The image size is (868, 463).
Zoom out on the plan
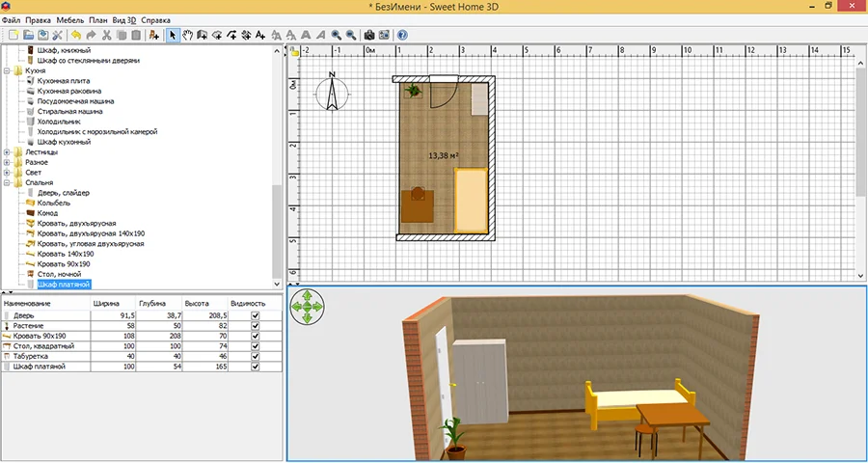pyautogui.click(x=350, y=35)
